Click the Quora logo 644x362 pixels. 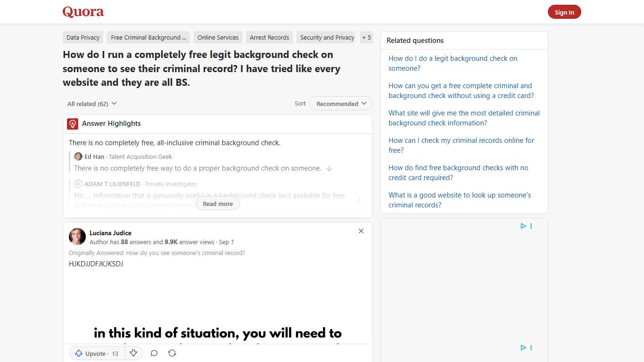click(x=83, y=12)
